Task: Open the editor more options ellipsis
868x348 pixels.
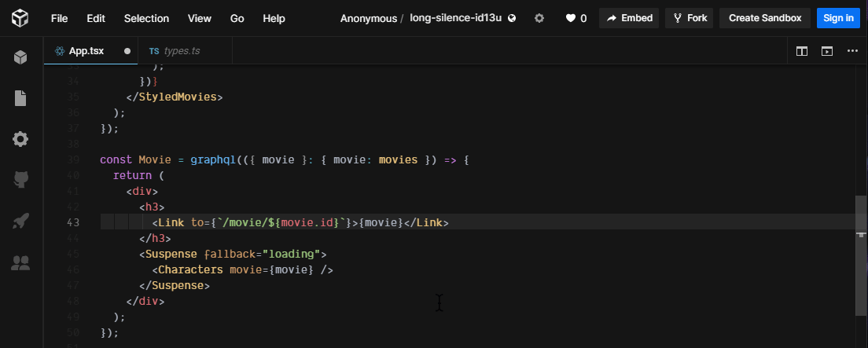Action: click(852, 51)
